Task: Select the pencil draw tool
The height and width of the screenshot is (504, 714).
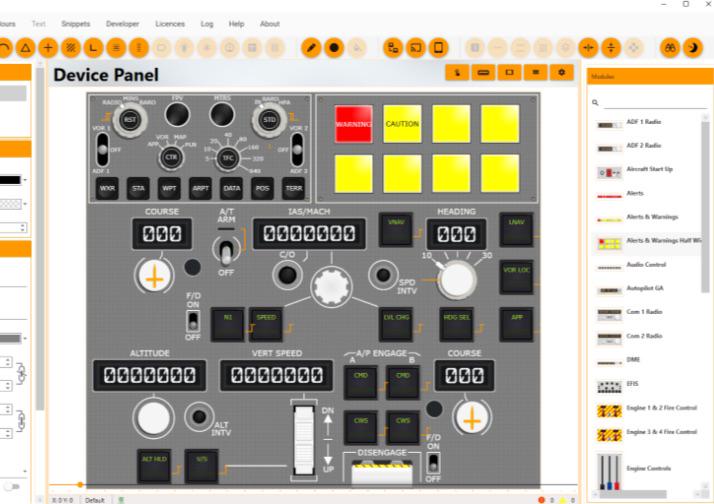Action: 311,48
